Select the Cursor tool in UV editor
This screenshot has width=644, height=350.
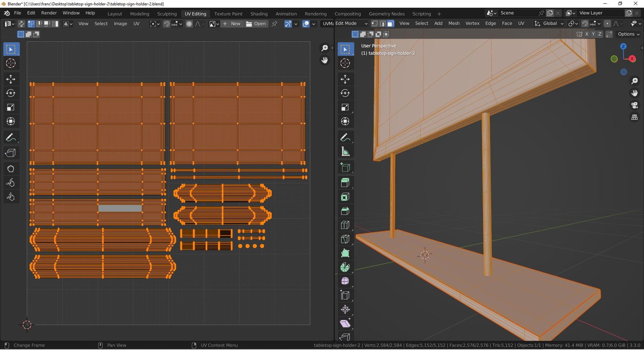[11, 63]
